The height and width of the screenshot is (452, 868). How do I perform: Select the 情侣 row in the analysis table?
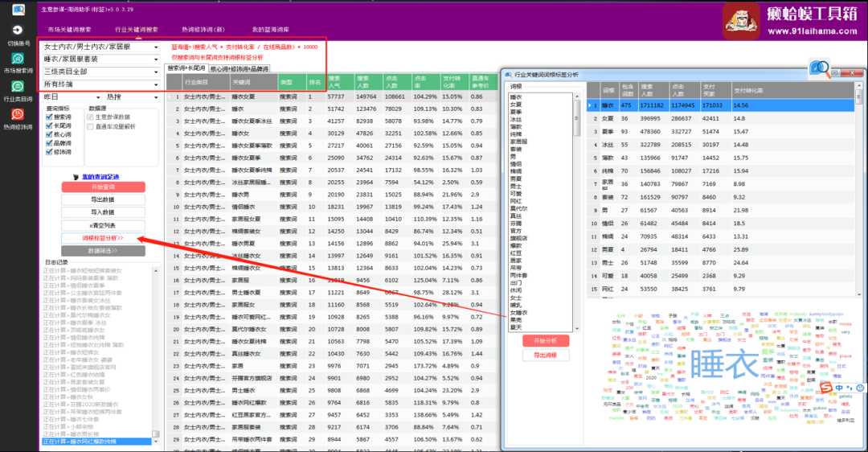pyautogui.click(x=722, y=224)
